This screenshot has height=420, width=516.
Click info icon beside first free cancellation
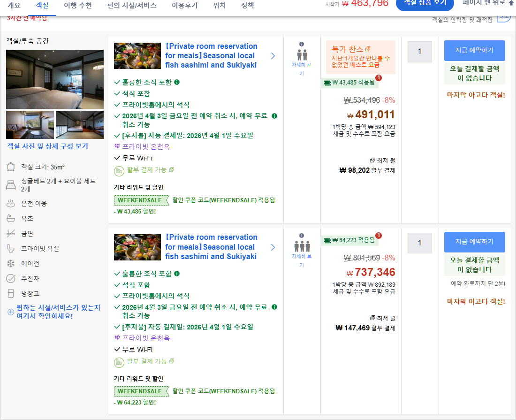[274, 116]
